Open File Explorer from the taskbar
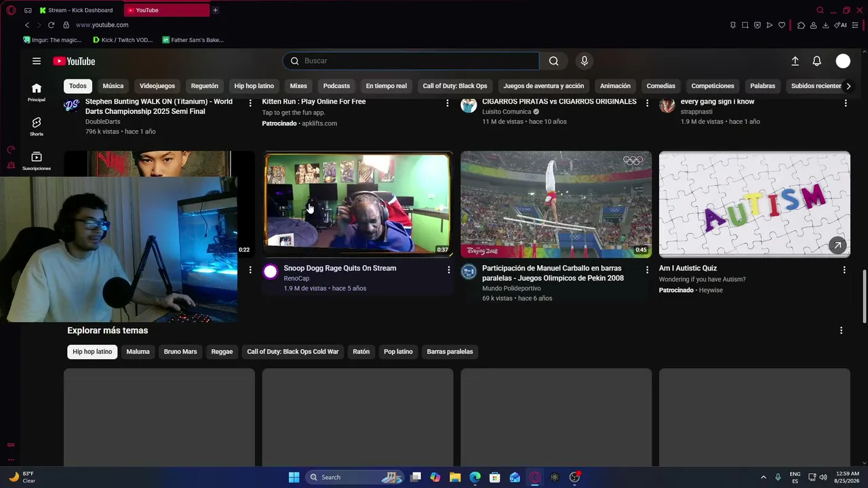868x488 pixels. (x=455, y=477)
